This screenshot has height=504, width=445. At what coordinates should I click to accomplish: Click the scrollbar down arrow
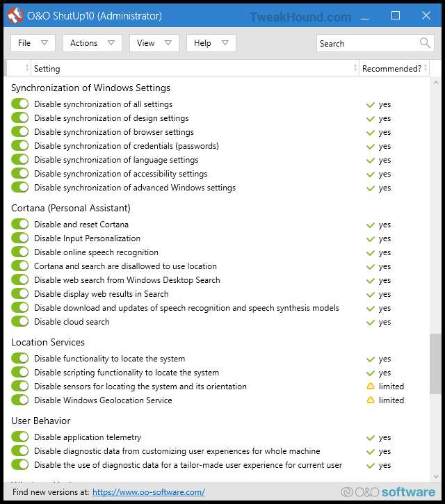pos(436,476)
